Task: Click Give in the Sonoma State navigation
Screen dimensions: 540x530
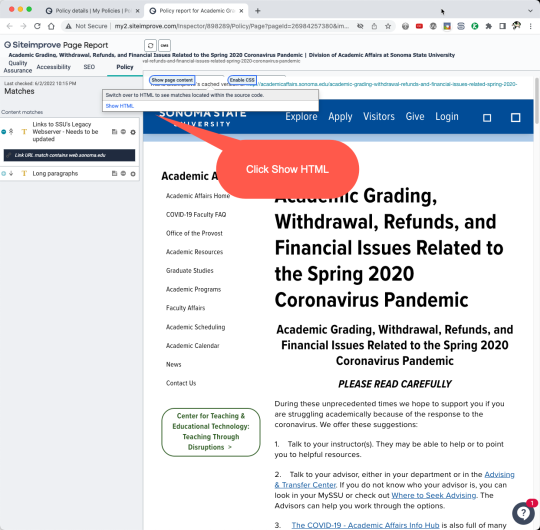Action: (x=415, y=116)
